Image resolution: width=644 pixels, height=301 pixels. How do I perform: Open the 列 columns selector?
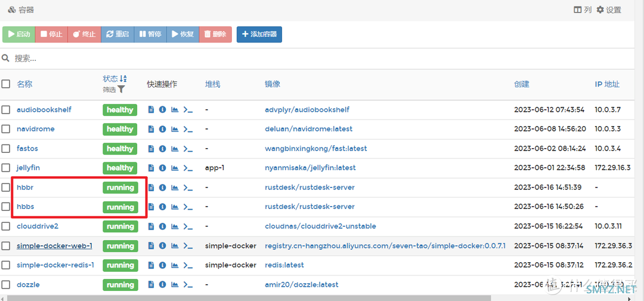click(x=583, y=10)
